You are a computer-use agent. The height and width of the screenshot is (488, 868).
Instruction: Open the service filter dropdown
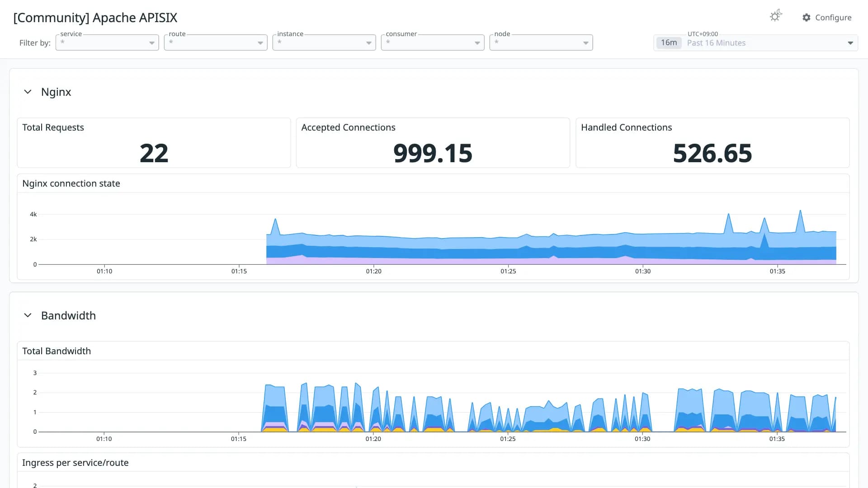[x=107, y=42]
